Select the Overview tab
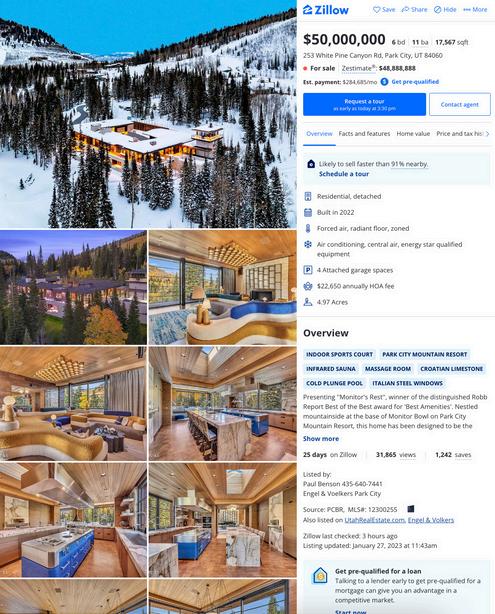The height and width of the screenshot is (614, 495). [x=319, y=134]
